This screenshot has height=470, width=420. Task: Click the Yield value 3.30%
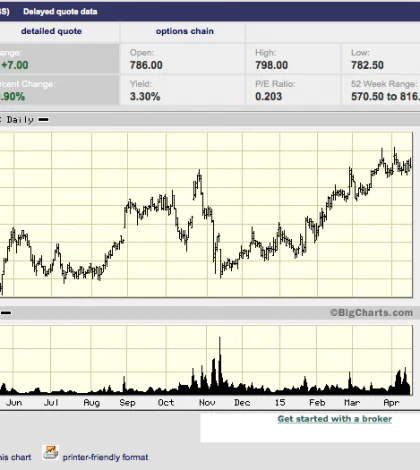[145, 97]
